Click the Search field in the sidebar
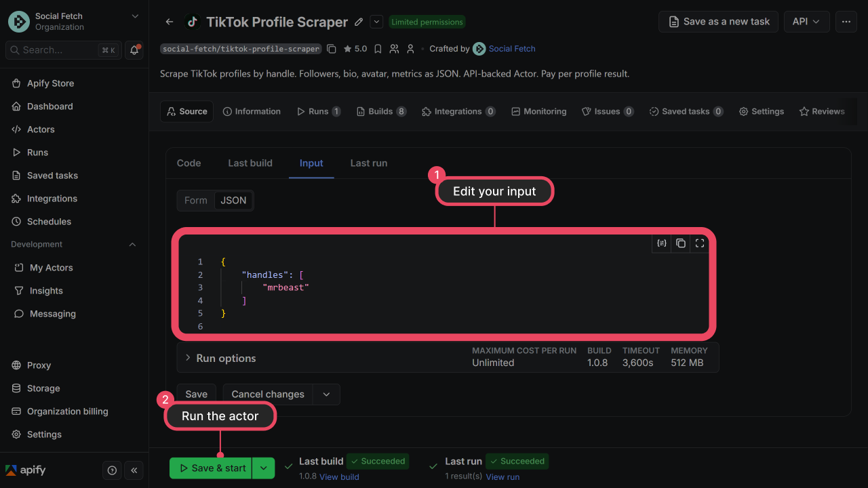The height and width of the screenshot is (488, 868). 62,50
